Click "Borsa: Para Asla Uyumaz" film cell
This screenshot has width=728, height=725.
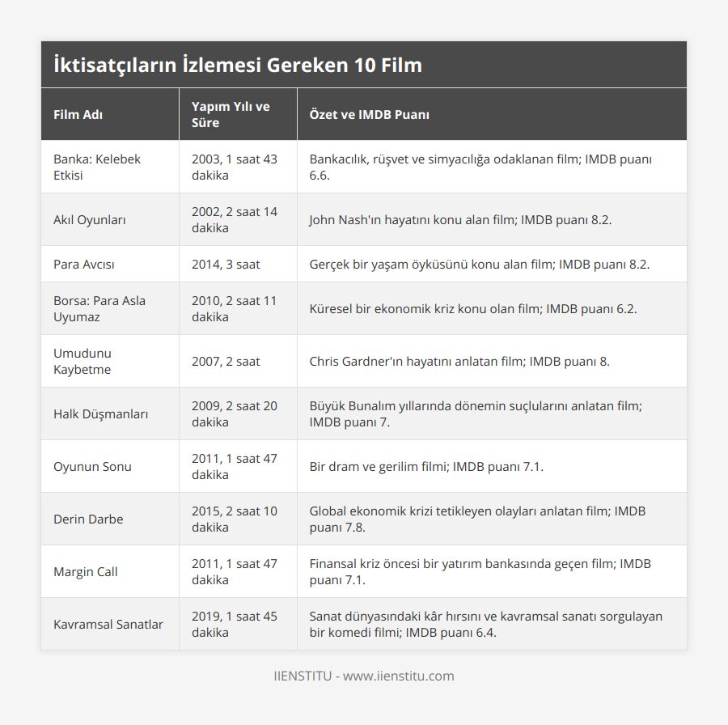pos(99,308)
